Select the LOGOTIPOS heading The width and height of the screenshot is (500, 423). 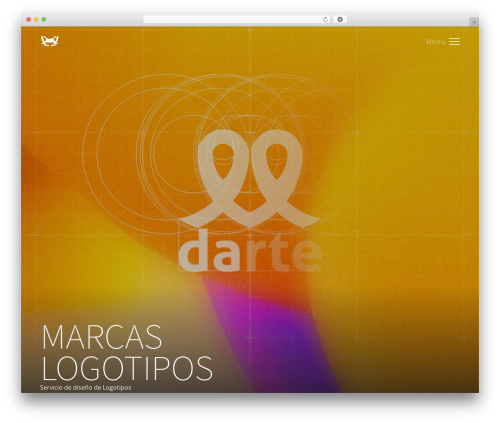point(127,368)
